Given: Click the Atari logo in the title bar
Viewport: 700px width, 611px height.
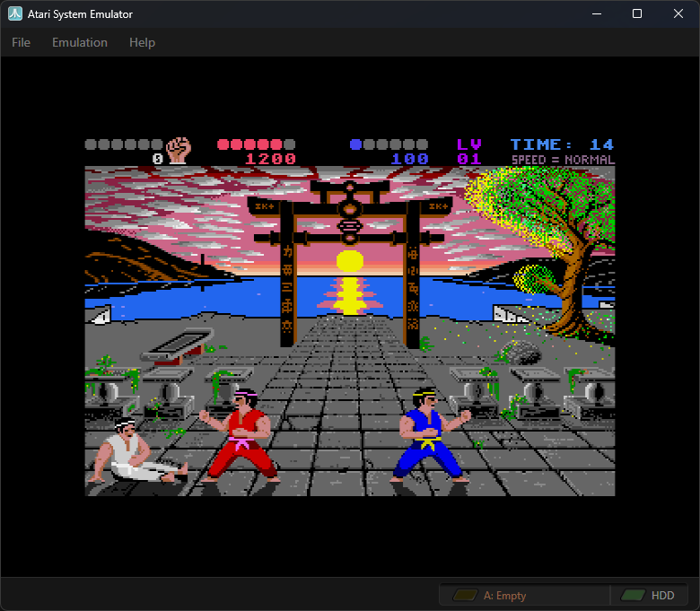Looking at the screenshot, I should click(x=15, y=13).
